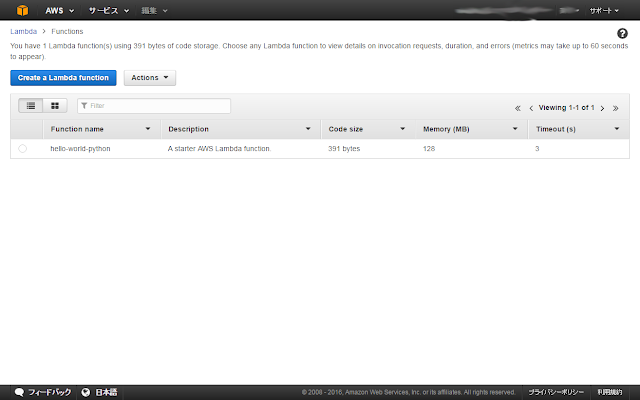Open Function name column sort arrow
The width and height of the screenshot is (640, 400).
point(148,129)
